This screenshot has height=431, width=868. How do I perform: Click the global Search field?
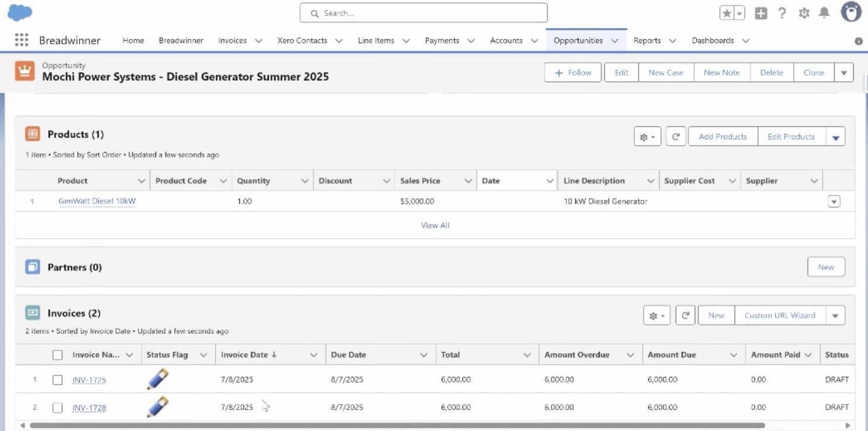point(423,13)
